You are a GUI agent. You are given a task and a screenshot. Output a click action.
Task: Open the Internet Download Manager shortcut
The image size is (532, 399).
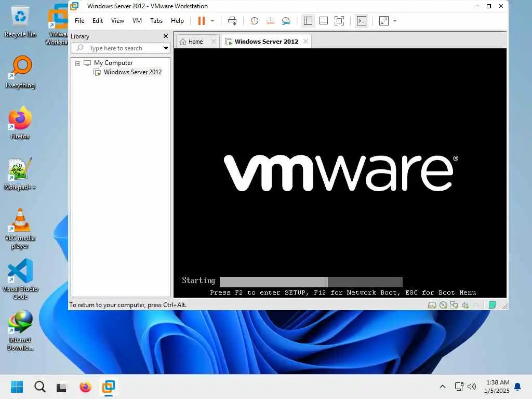coord(20,330)
